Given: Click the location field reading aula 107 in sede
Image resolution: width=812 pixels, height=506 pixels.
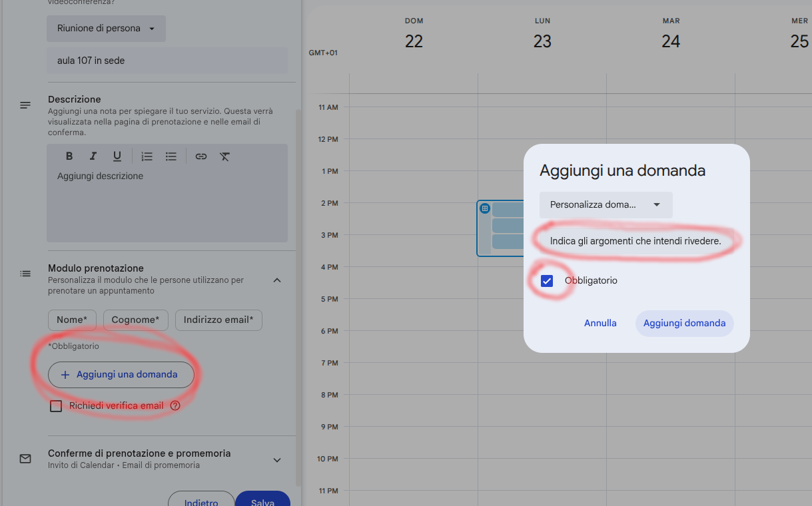Looking at the screenshot, I should [x=167, y=61].
